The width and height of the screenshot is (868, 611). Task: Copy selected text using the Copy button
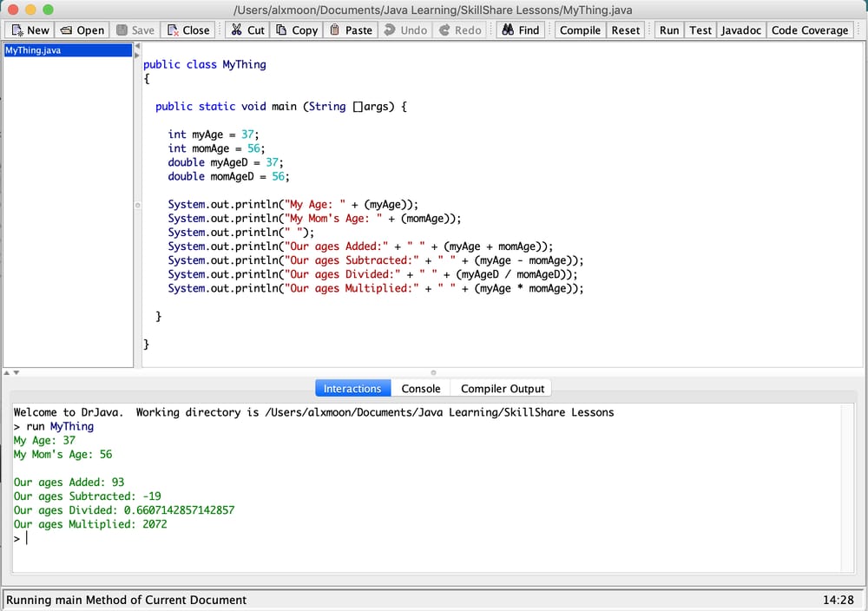(x=297, y=30)
